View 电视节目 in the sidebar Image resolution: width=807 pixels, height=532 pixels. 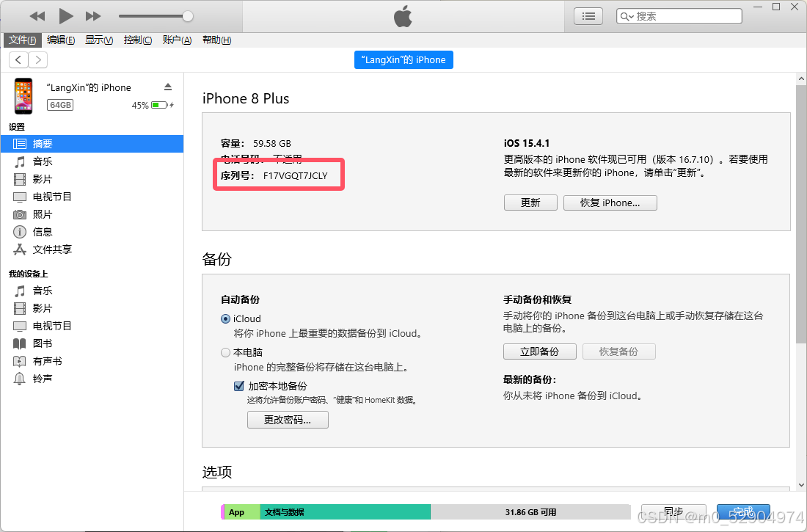tap(53, 197)
